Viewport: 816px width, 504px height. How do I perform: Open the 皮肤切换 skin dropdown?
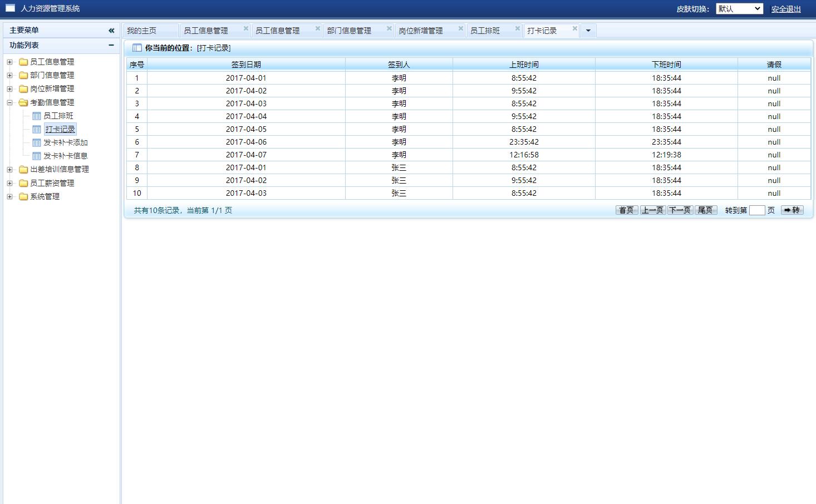pyautogui.click(x=739, y=8)
